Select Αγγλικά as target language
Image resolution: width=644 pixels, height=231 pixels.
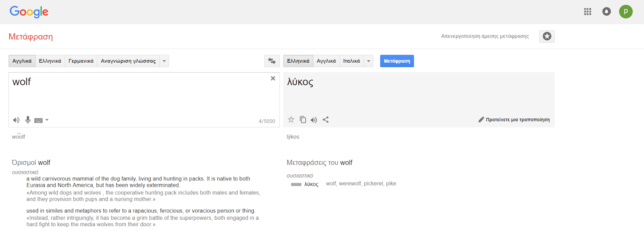pos(326,61)
